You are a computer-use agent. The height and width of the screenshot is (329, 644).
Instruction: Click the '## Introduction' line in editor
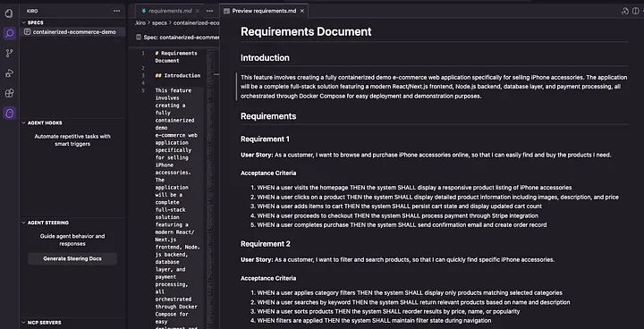pos(178,76)
